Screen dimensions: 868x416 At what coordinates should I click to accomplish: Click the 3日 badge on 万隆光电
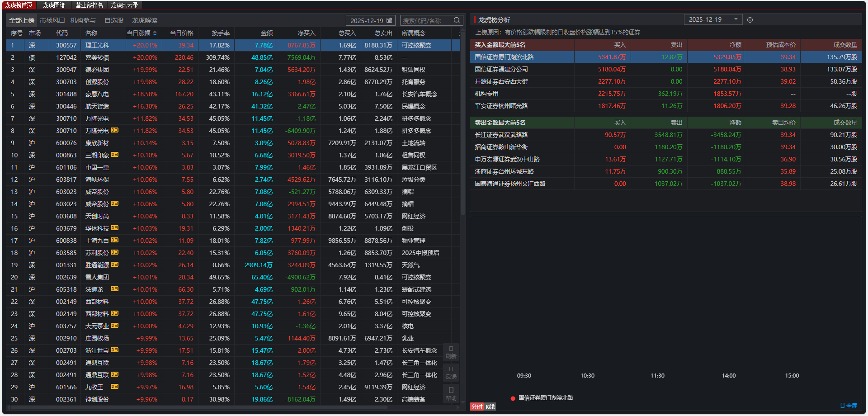coord(115,130)
